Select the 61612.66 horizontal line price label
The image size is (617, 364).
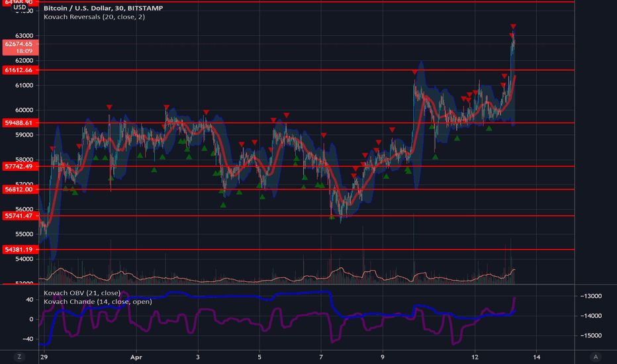(x=21, y=70)
